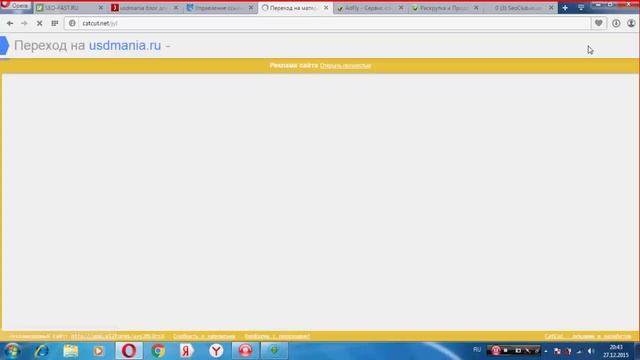Close the Управление tab
Screen dimensions: 640x360
click(x=251, y=8)
